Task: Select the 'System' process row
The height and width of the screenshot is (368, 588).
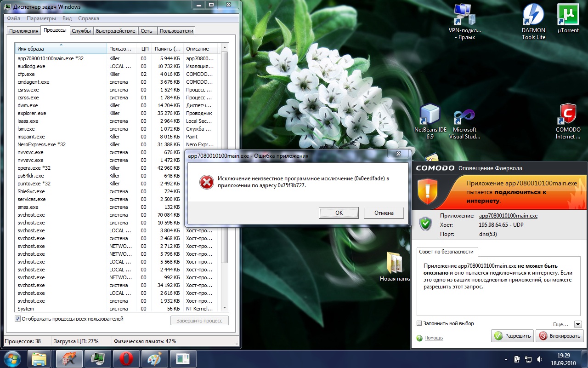Action: coord(118,309)
